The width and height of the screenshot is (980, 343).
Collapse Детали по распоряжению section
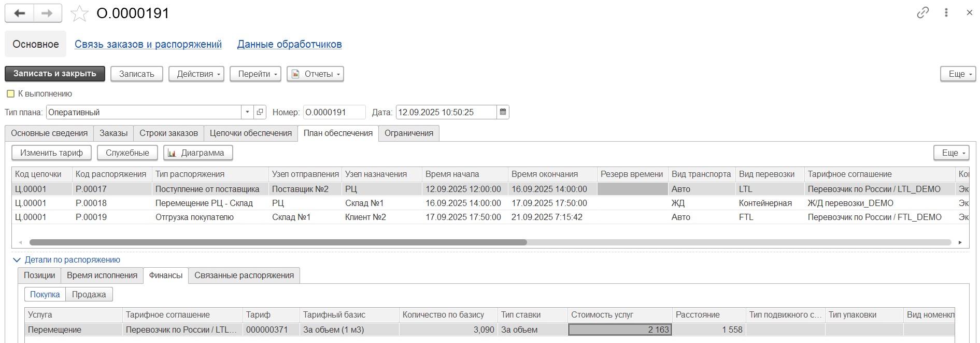pos(17,260)
